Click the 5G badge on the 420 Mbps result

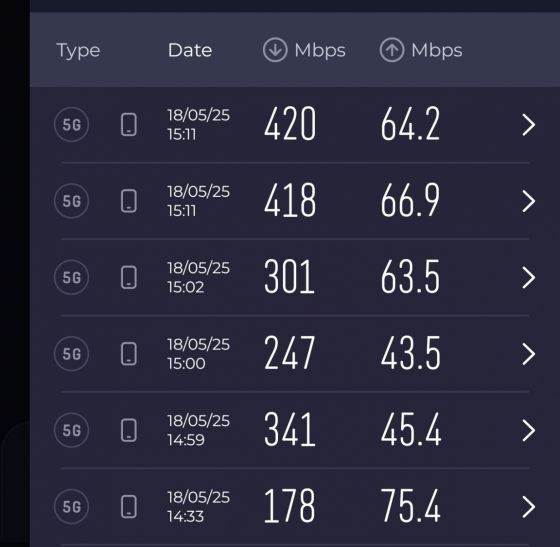71,124
